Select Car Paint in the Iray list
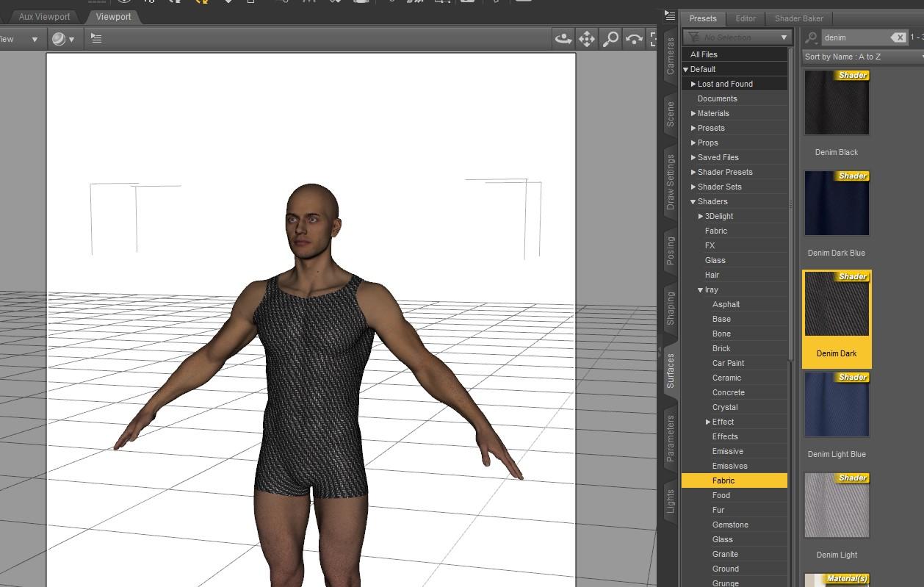This screenshot has width=924, height=587. point(728,363)
